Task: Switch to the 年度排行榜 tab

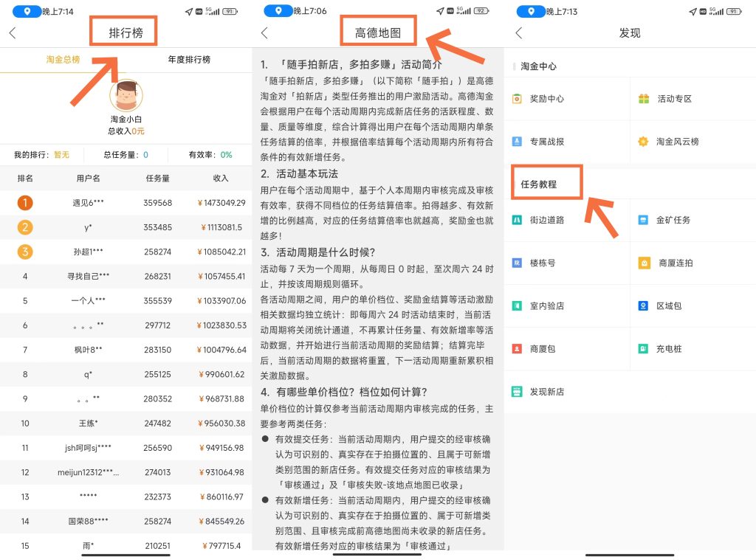Action: click(189, 59)
